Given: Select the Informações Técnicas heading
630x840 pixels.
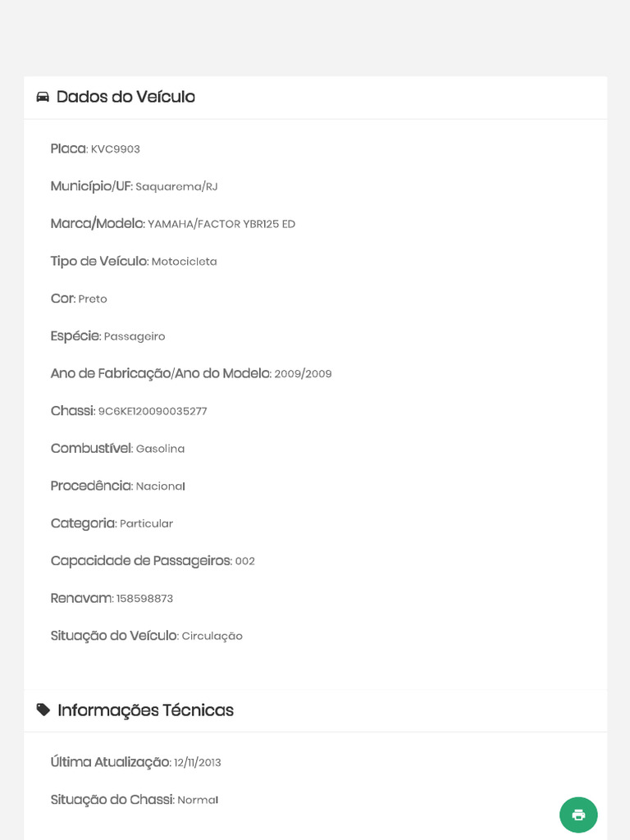Looking at the screenshot, I should pos(145,710).
